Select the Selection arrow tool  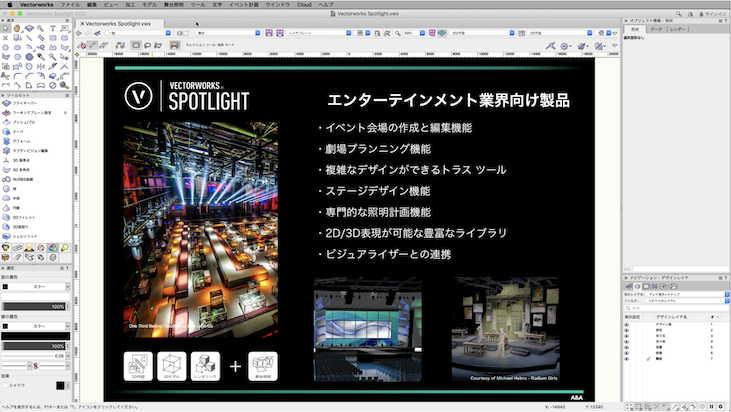click(6, 28)
